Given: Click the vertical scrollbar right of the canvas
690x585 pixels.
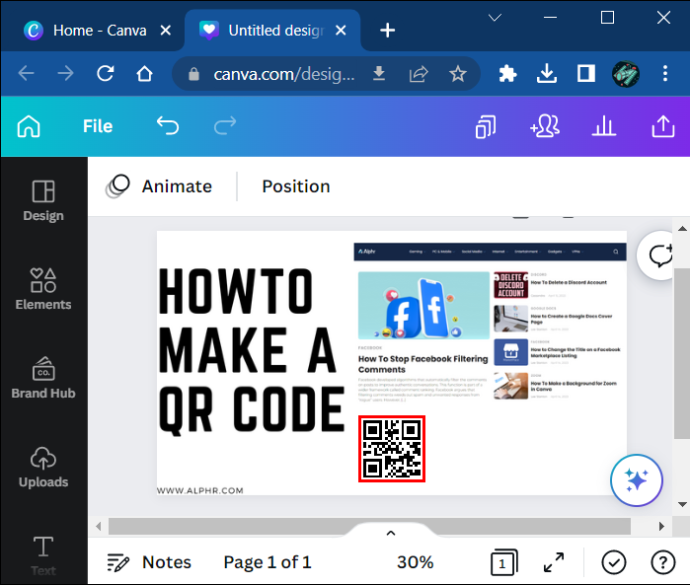Looking at the screenshot, I should (682, 353).
